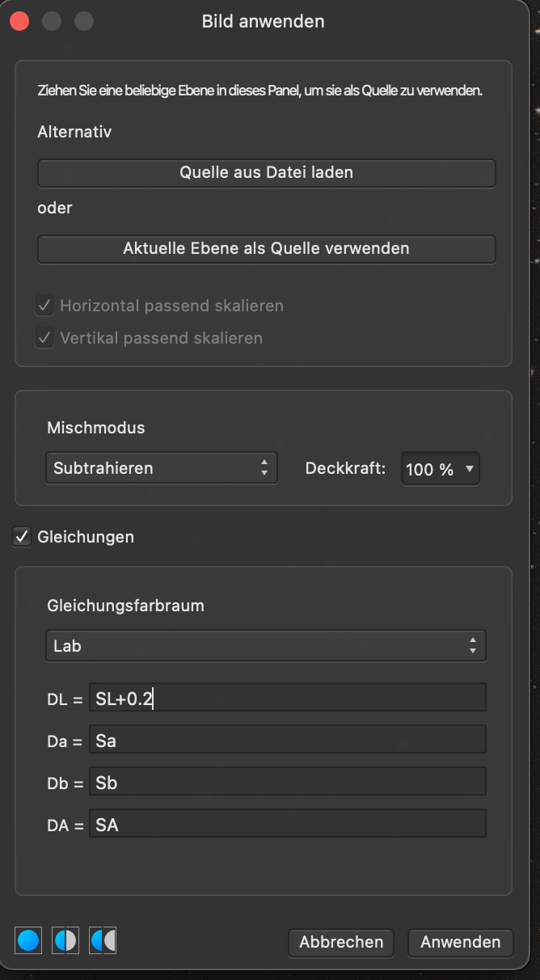Cancel the dialog via Abbrechen
Viewport: 540px width, 980px height.
(340, 942)
